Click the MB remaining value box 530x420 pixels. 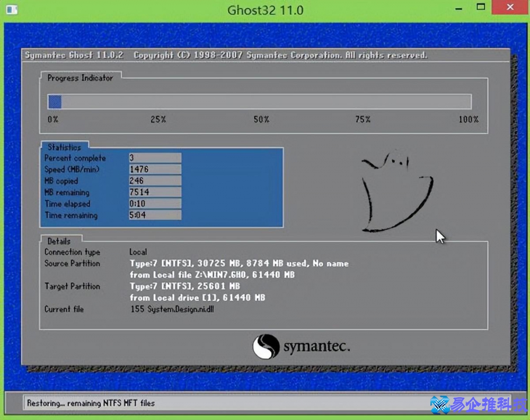155,193
